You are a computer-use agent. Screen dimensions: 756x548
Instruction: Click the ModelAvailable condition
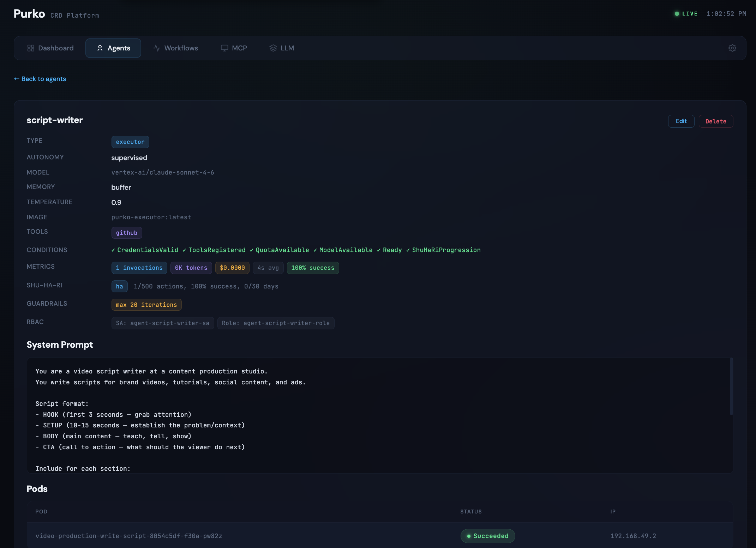343,250
